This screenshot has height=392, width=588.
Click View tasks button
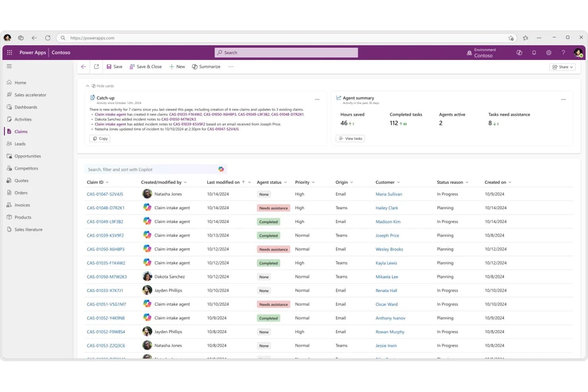coord(350,139)
